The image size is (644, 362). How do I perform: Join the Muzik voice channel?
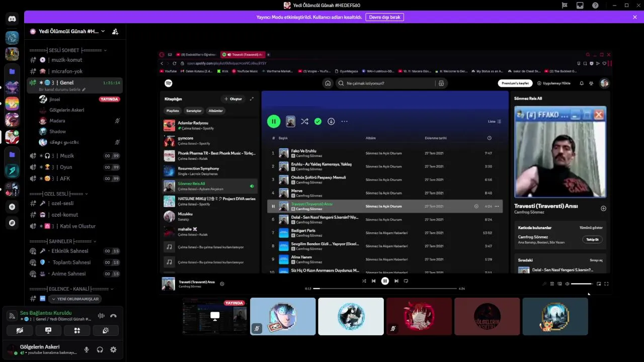74,156
